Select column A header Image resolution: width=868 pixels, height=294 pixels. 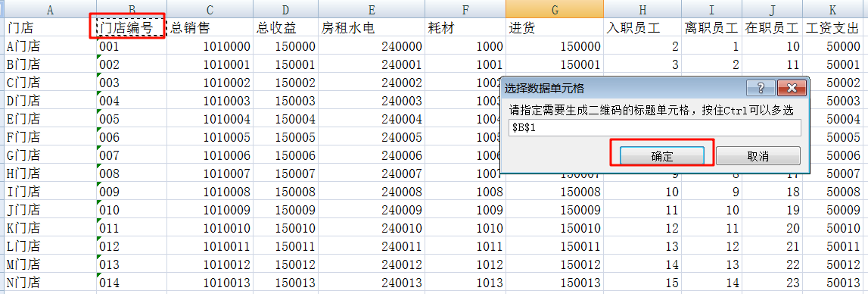click(x=51, y=9)
